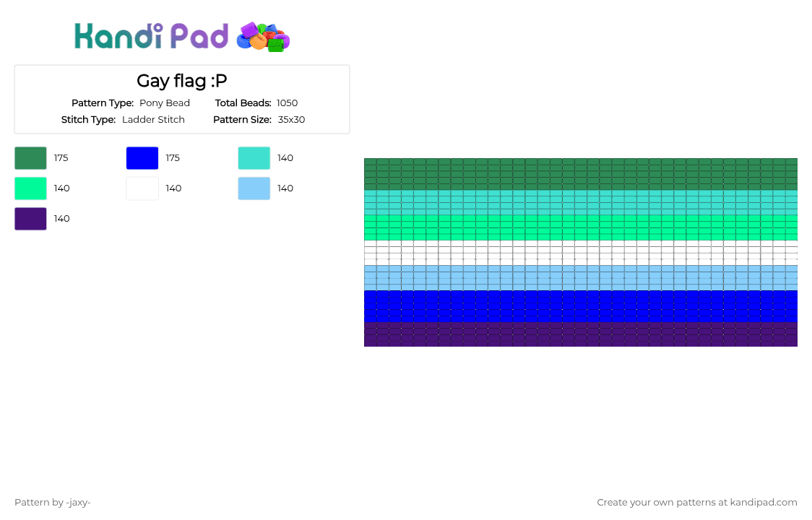This screenshot has width=812, height=520.
Task: Click the white stripe of the flag pattern
Action: [x=581, y=253]
